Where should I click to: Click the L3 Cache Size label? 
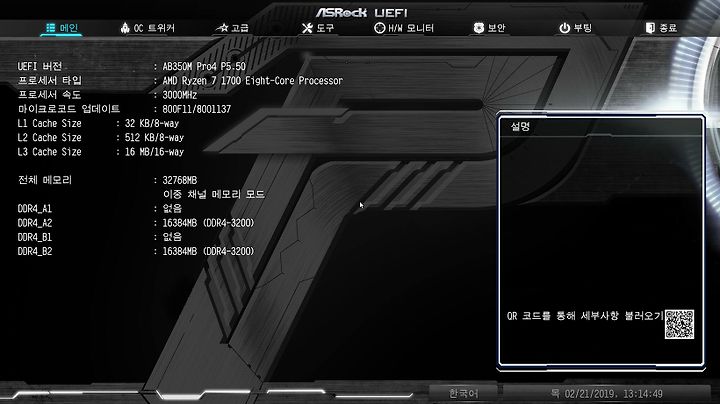[49, 152]
